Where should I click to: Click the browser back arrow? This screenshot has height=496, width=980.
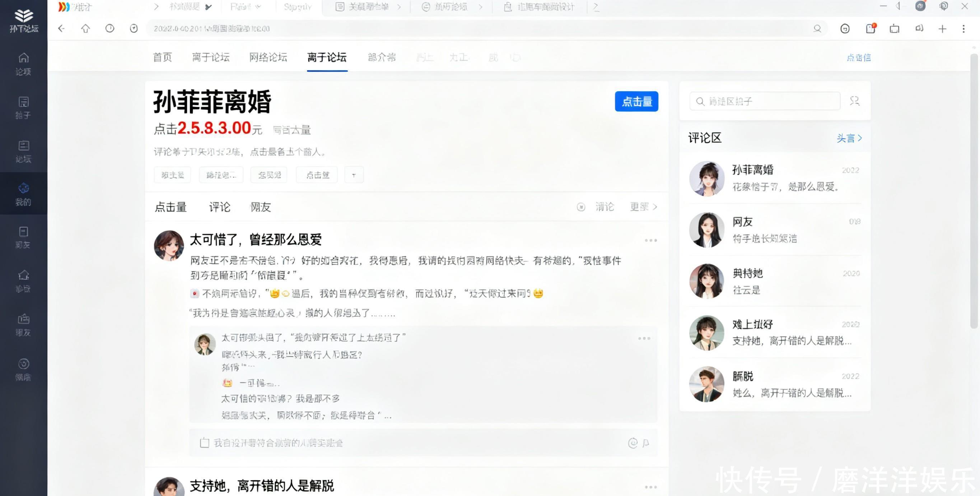coord(61,28)
